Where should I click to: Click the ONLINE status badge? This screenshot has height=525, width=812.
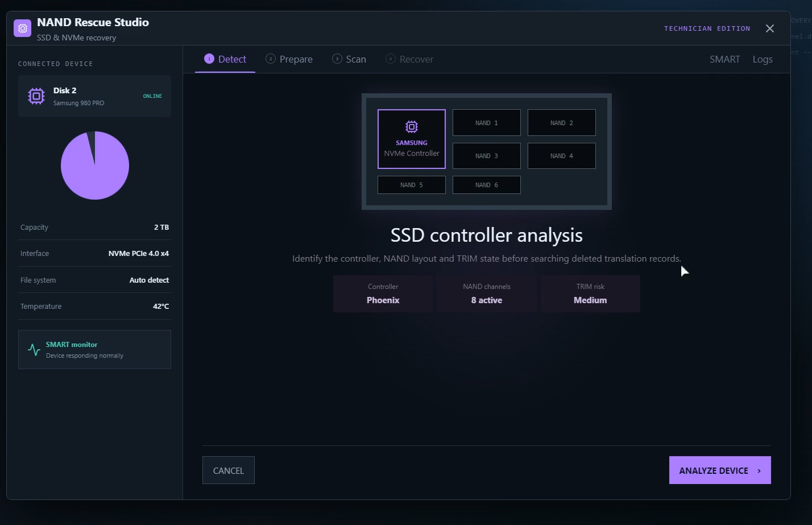tap(152, 96)
